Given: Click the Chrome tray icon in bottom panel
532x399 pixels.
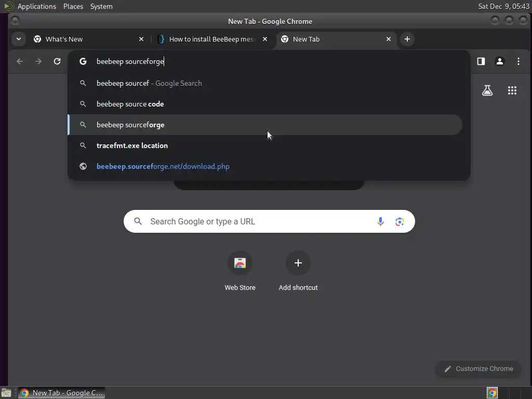Looking at the screenshot, I should tap(492, 393).
